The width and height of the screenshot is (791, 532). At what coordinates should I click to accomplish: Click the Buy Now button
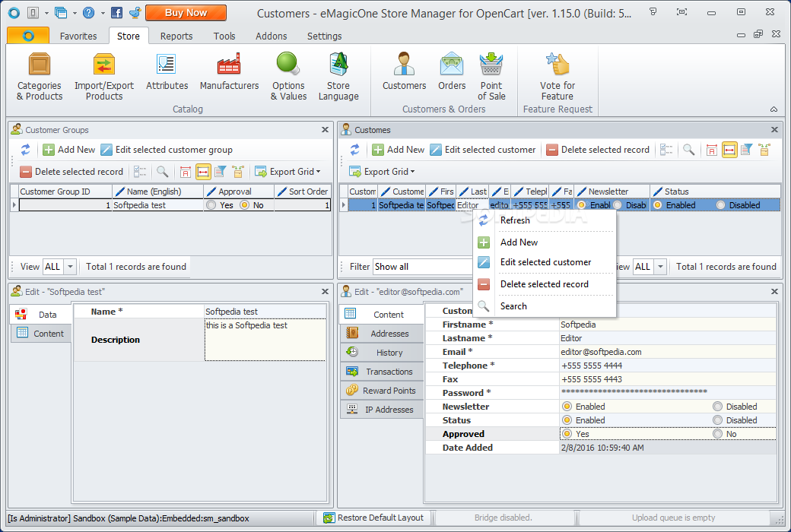pyautogui.click(x=186, y=13)
